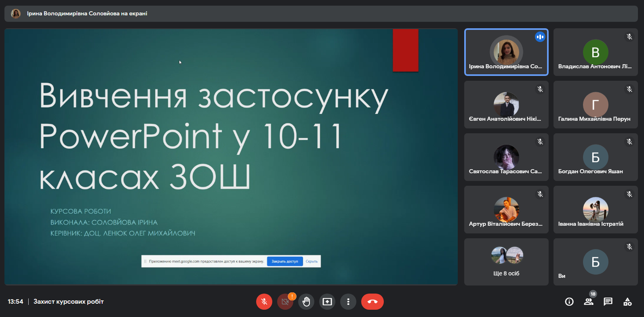Click slide line 'ВИКОНАЛА: СОЛОВЙОВА ІРИНА'
This screenshot has height=317, width=644.
(x=104, y=222)
